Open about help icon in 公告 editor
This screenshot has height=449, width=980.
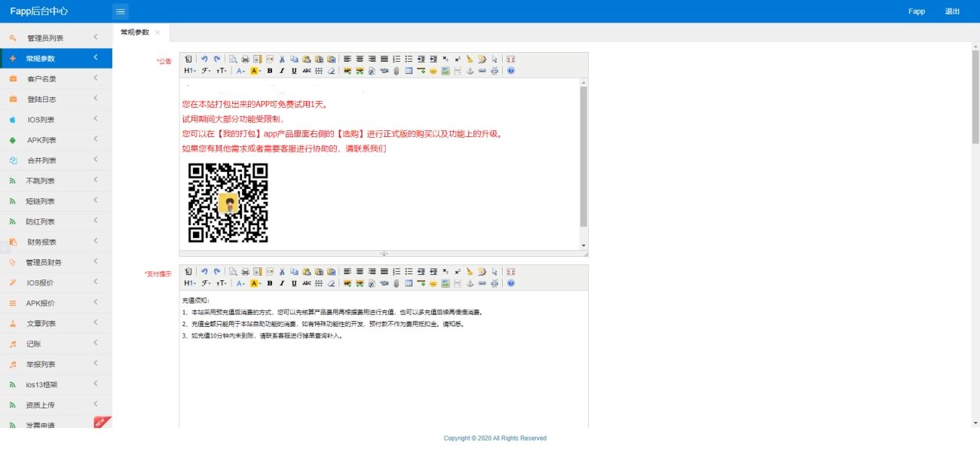510,71
